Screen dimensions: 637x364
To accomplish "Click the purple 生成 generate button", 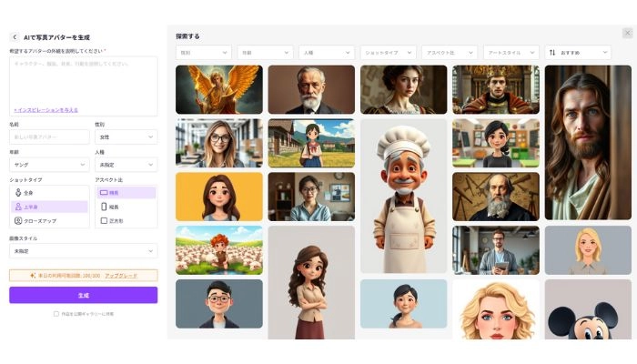I will click(84, 295).
